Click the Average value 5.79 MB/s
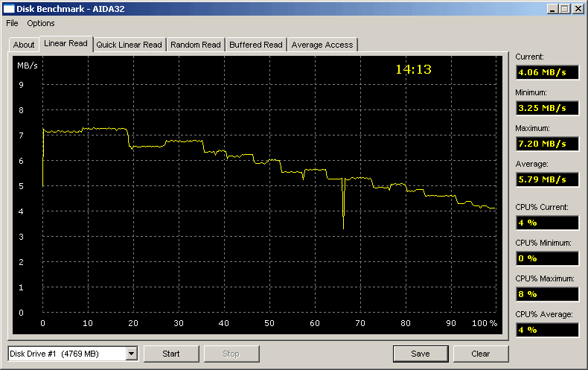 547,179
